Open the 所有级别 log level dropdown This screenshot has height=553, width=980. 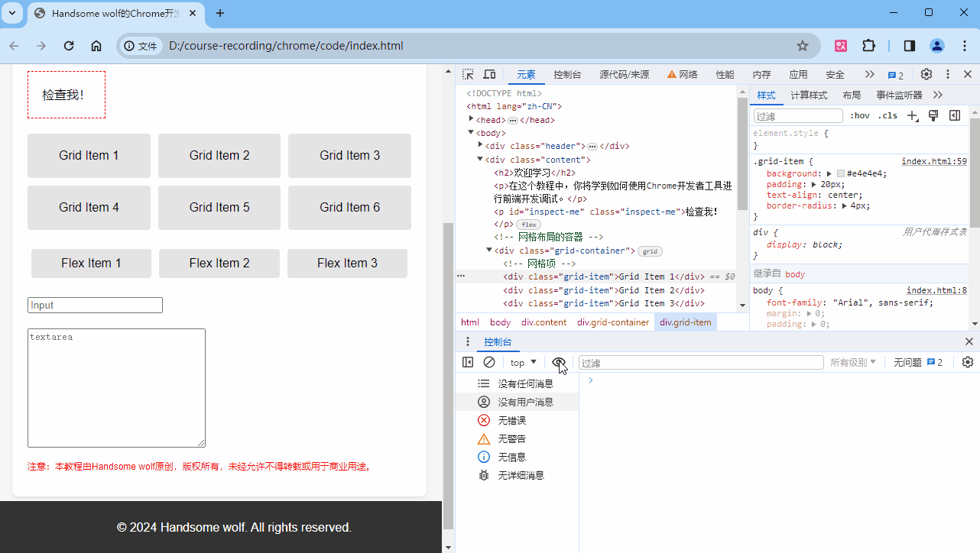[853, 363]
